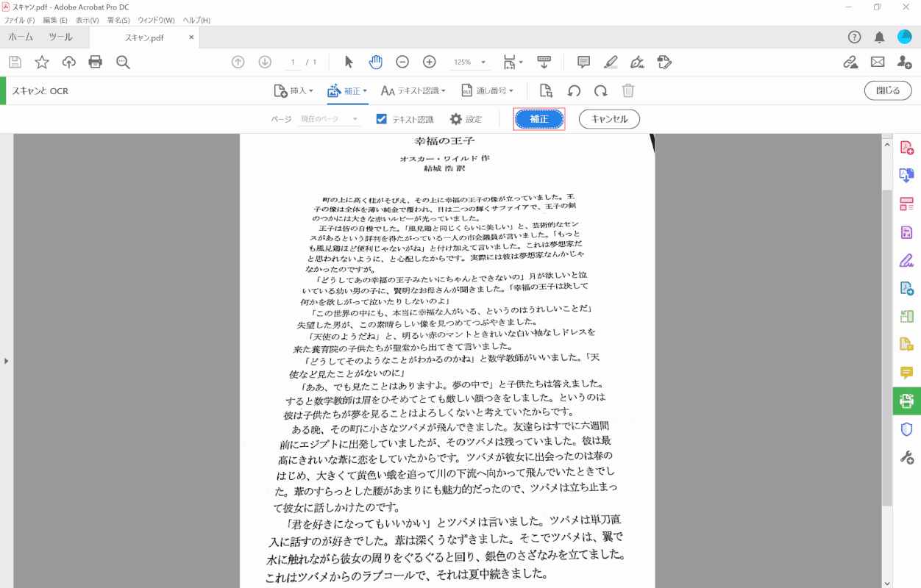Viewport: 921px width, 588px height.
Task: Open the 署名 menu
Action: tap(118, 20)
